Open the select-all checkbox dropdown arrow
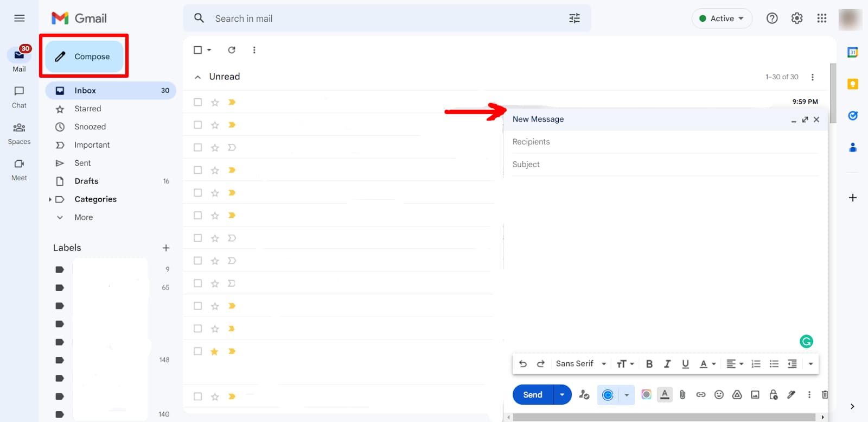868x422 pixels. 209,50
